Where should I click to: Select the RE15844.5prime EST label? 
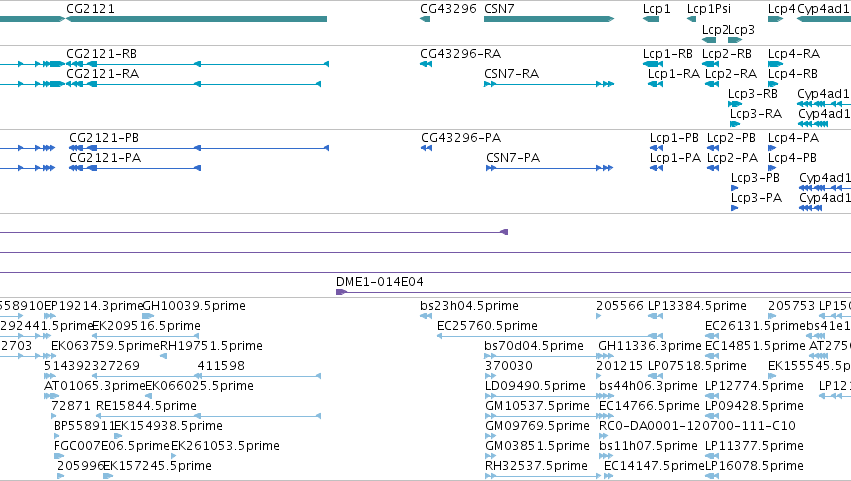[x=146, y=406]
